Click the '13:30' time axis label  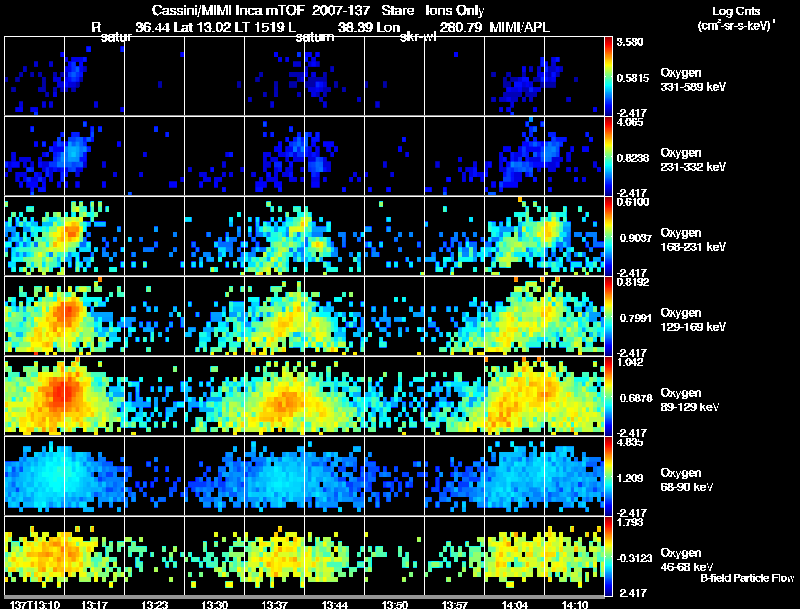(x=214, y=605)
